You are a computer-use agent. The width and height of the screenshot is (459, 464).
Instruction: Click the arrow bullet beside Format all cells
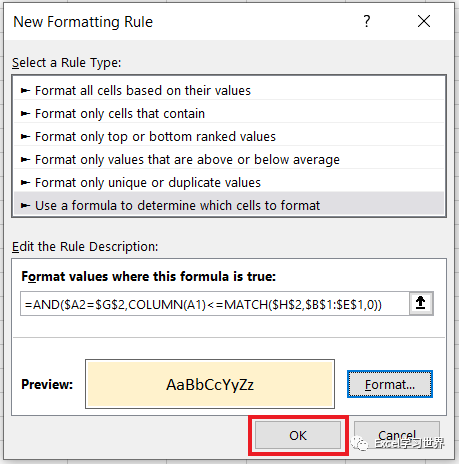pos(25,91)
